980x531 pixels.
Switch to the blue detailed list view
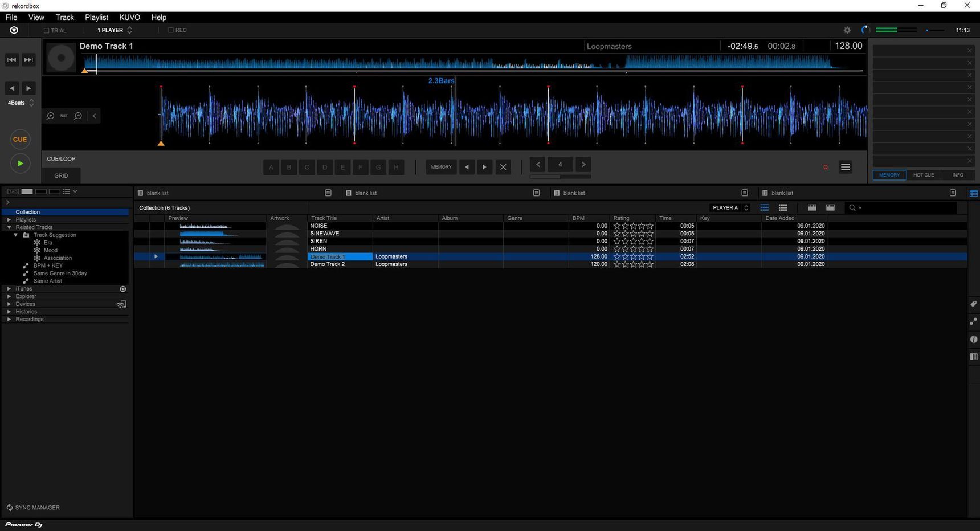click(765, 208)
